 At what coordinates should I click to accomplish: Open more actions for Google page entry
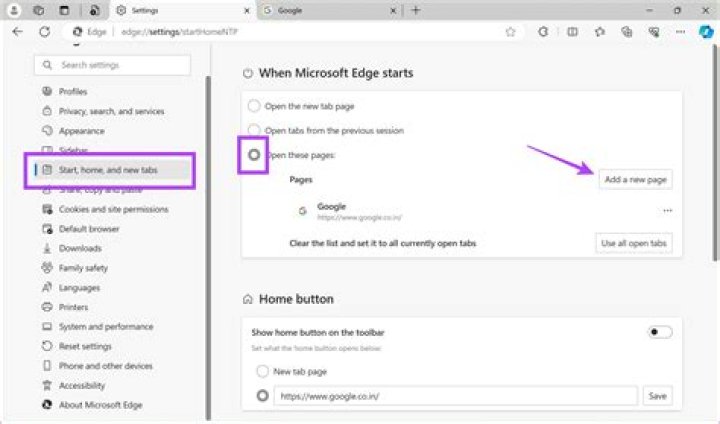coord(667,211)
